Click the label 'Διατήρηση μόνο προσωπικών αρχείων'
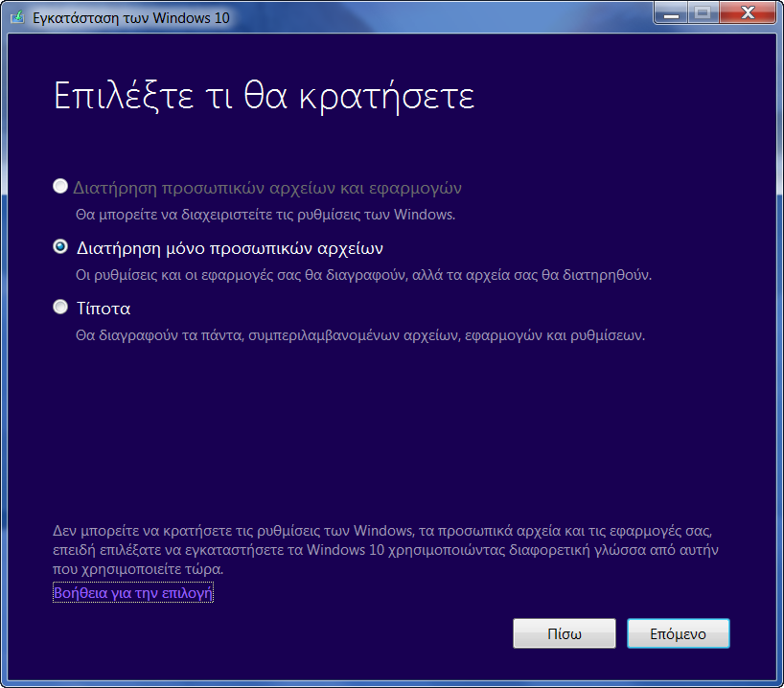784x688 pixels. [x=229, y=248]
